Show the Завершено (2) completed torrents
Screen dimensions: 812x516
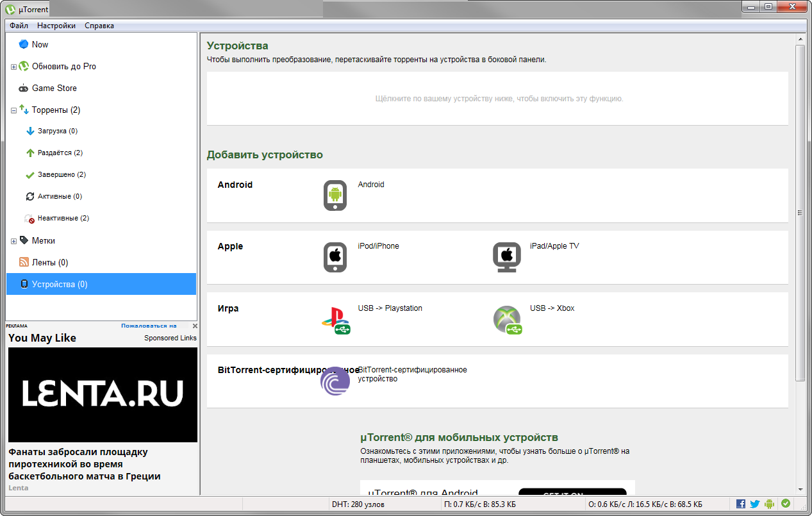pyautogui.click(x=62, y=174)
